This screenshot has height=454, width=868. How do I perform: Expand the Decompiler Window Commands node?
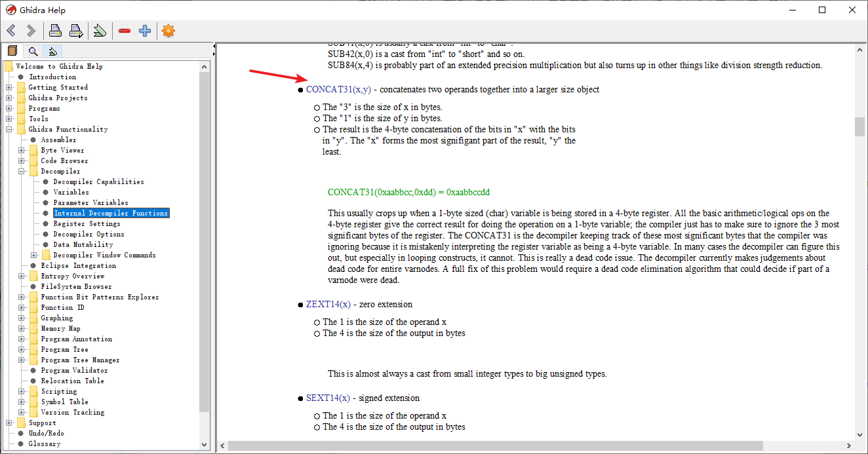(x=33, y=255)
